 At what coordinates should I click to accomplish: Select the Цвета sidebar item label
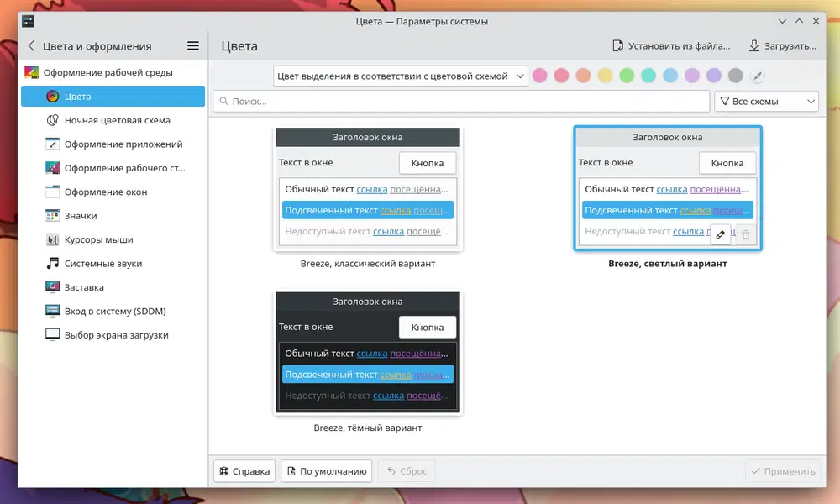click(x=77, y=97)
